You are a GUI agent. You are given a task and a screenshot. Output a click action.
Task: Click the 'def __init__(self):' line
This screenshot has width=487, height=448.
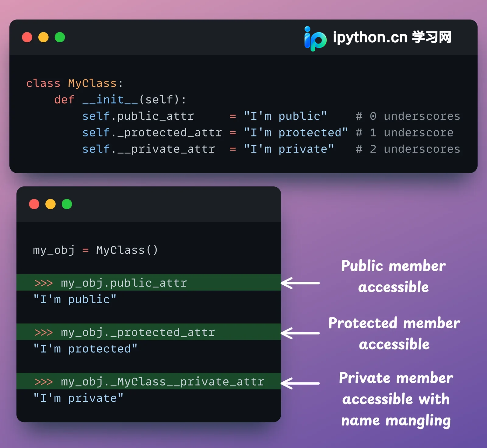pos(120,100)
